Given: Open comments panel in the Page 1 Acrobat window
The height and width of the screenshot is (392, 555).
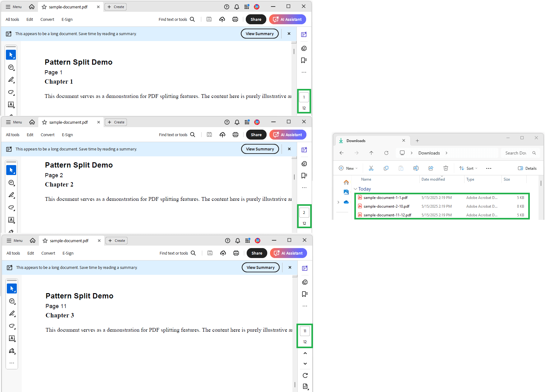Looking at the screenshot, I should point(304,48).
